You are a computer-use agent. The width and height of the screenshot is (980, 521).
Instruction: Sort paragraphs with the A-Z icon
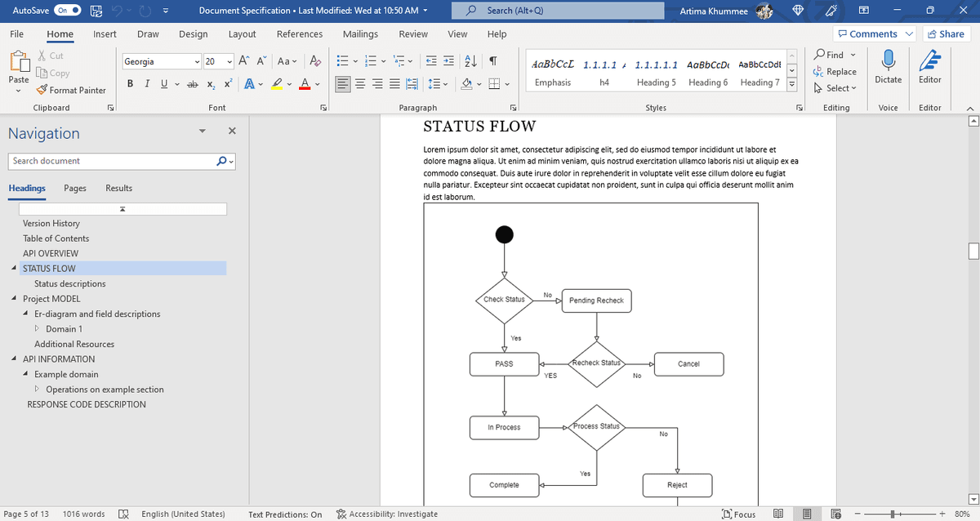click(472, 62)
